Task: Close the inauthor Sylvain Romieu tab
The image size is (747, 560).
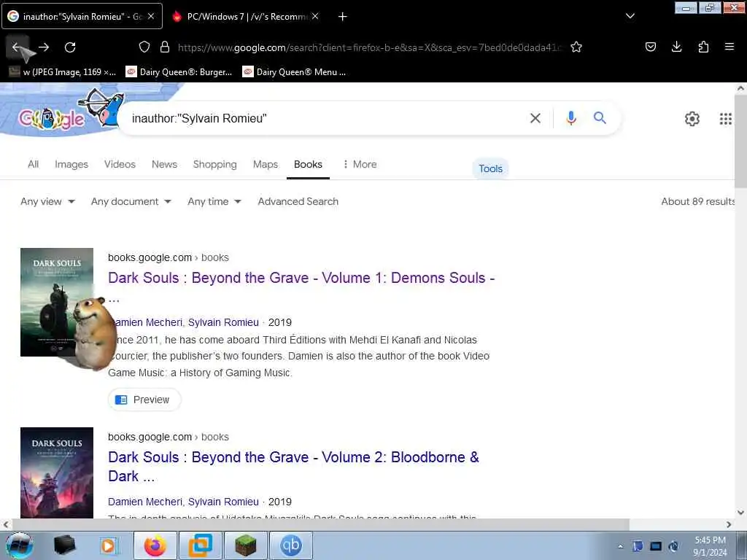Action: [151, 16]
